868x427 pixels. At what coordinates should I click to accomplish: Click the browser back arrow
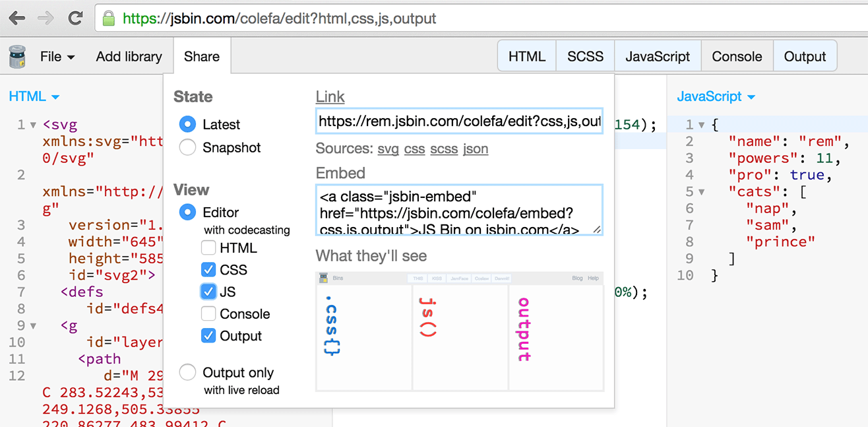(x=16, y=18)
